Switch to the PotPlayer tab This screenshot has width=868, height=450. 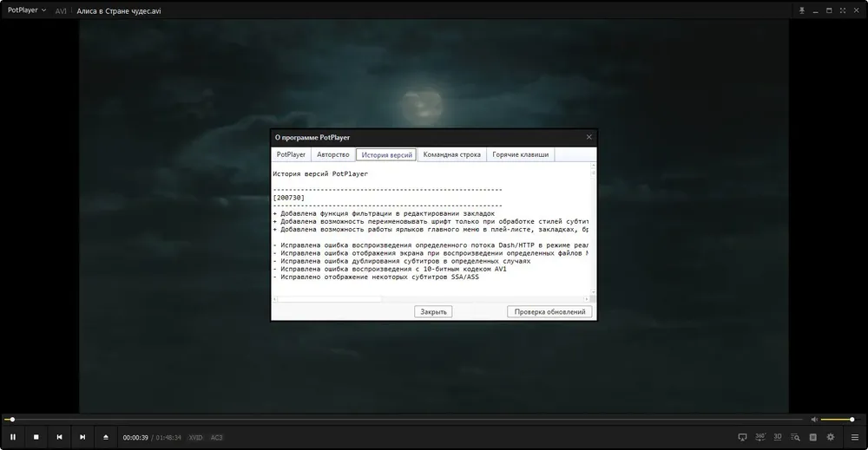[x=291, y=155]
